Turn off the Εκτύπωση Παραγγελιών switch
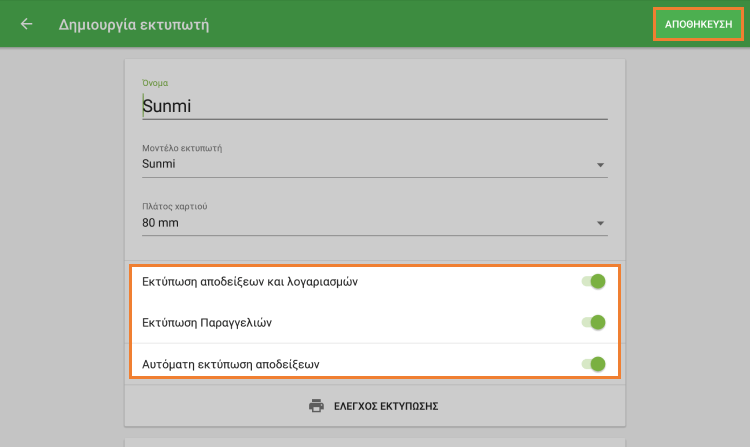Image resolution: width=750 pixels, height=447 pixels. tap(594, 322)
